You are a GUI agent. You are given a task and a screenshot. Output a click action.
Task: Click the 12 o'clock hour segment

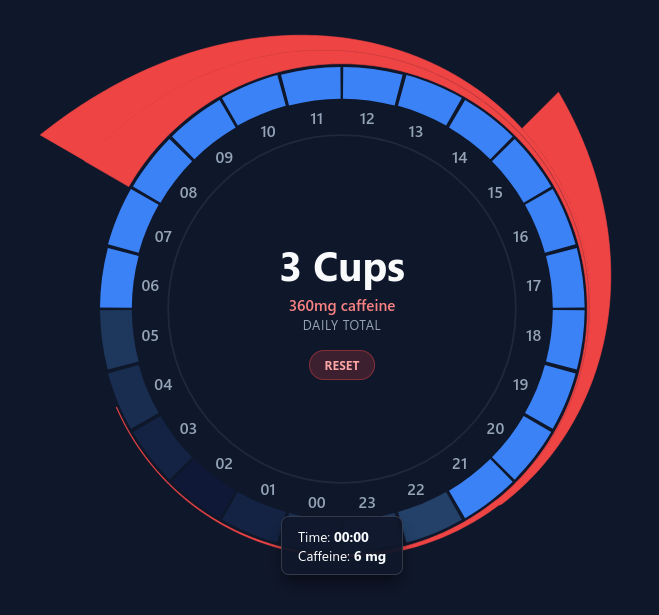[x=372, y=84]
